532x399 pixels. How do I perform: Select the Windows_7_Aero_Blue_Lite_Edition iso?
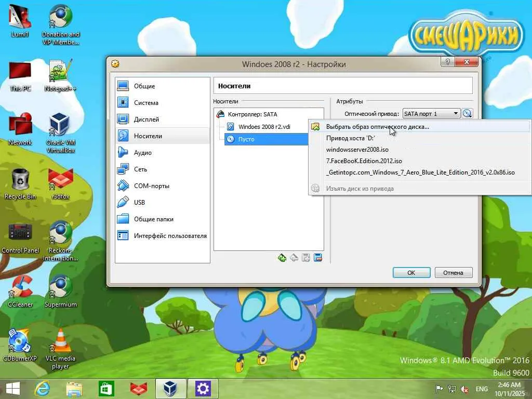click(420, 172)
